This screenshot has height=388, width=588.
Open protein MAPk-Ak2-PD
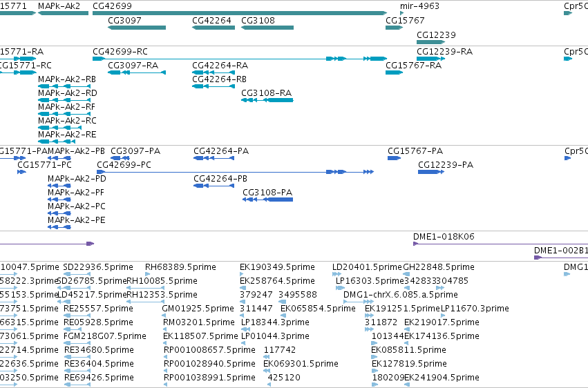[x=59, y=186]
